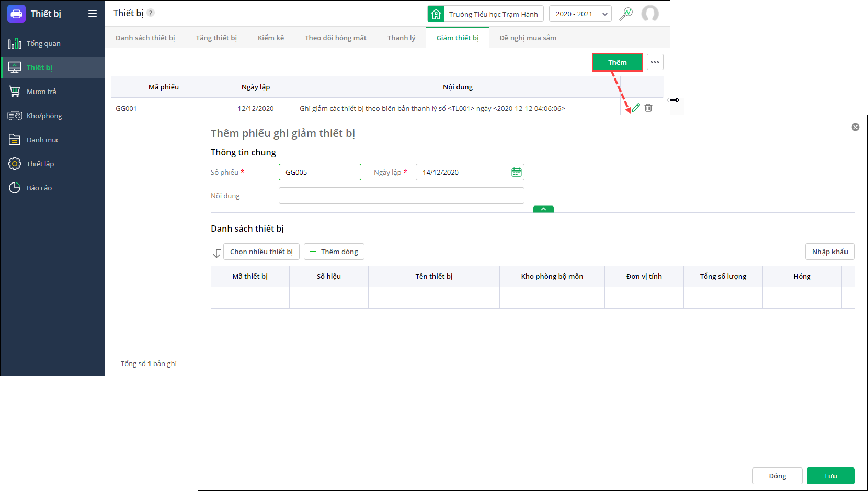Collapse the Thông tin chung section

click(543, 209)
